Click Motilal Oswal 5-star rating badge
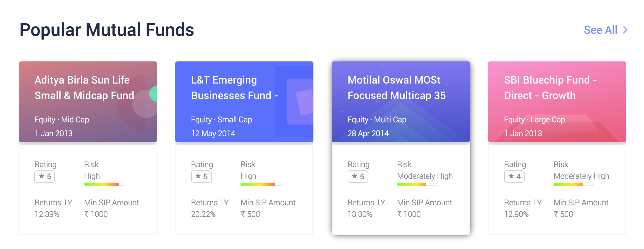 pos(358,177)
